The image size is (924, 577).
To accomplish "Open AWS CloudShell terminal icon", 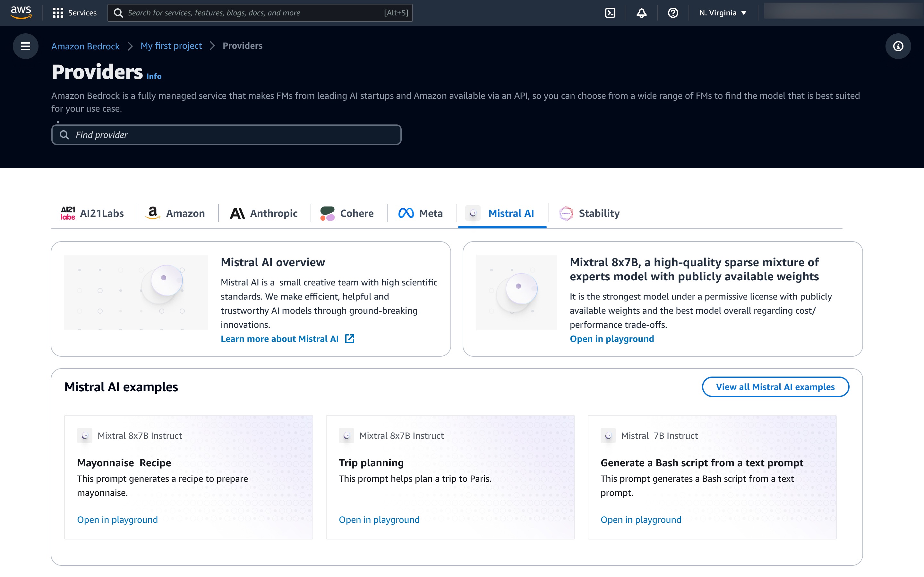I will click(610, 13).
